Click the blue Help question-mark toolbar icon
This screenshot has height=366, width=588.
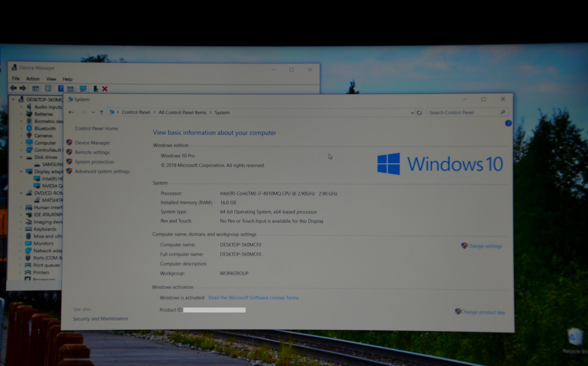tap(61, 89)
